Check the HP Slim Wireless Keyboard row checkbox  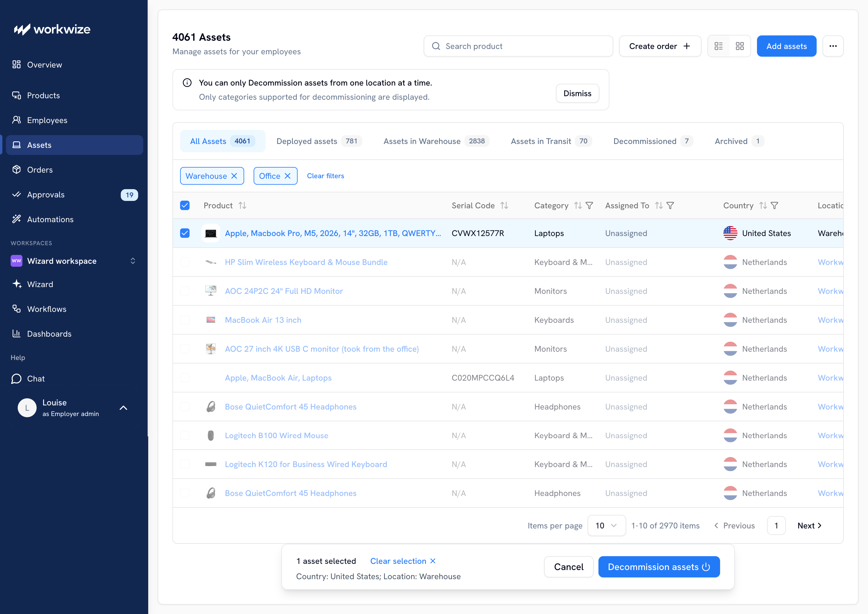coord(185,262)
